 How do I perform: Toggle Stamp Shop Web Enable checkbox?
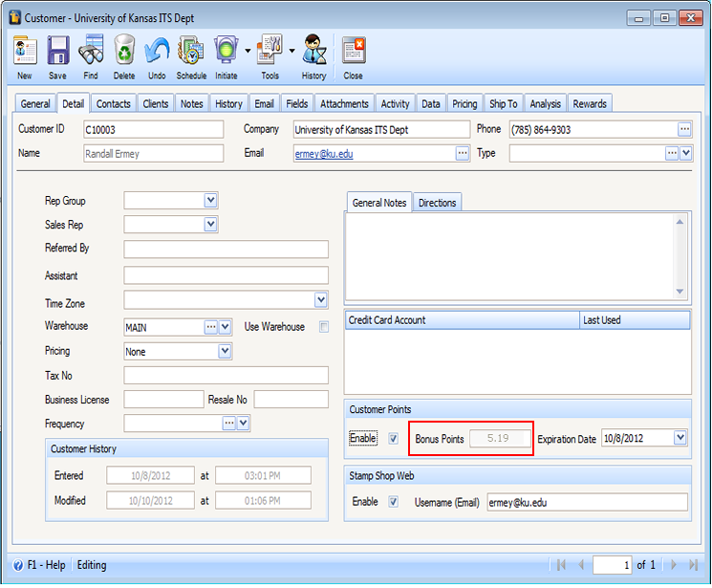[393, 502]
